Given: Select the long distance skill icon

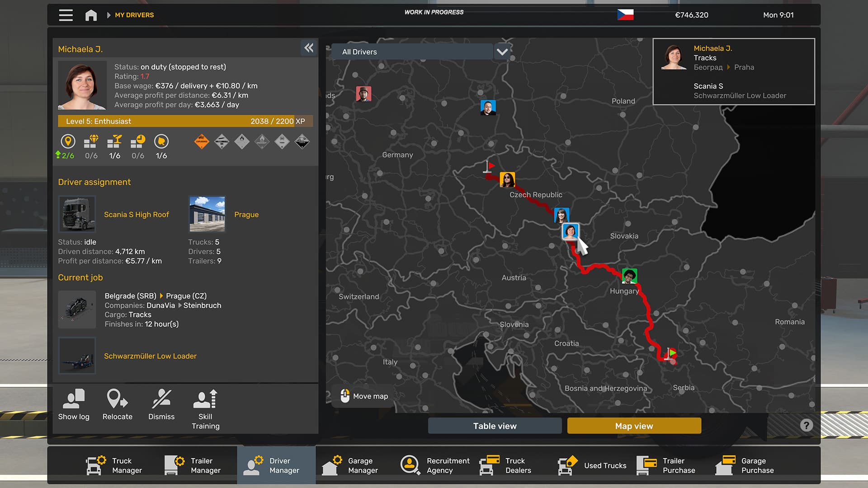Looking at the screenshot, I should 68,142.
